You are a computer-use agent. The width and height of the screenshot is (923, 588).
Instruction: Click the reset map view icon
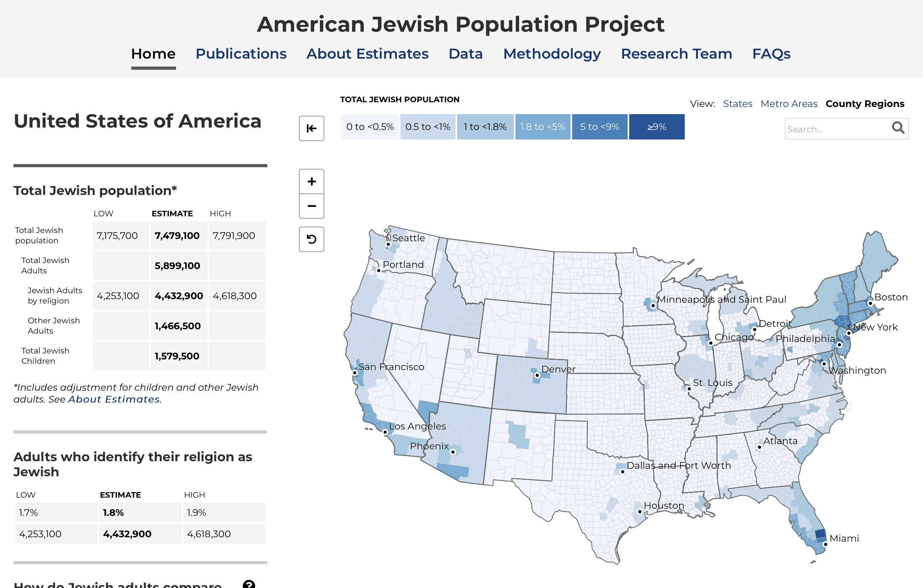[311, 239]
